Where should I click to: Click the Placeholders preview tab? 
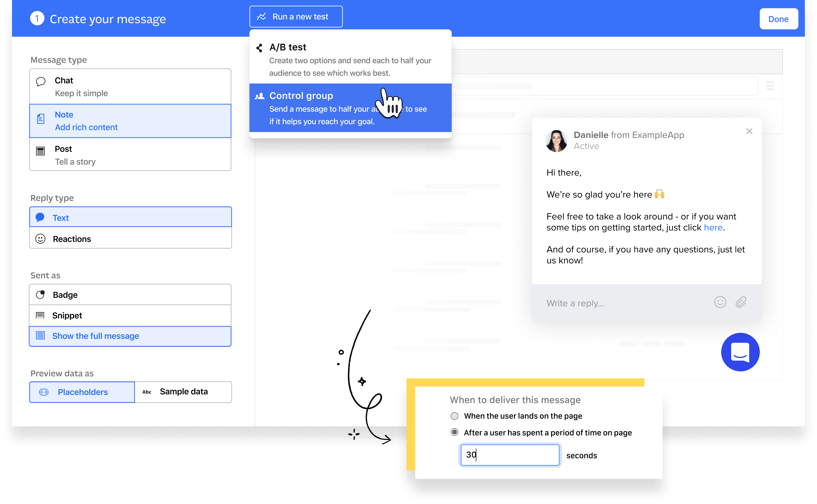(82, 392)
